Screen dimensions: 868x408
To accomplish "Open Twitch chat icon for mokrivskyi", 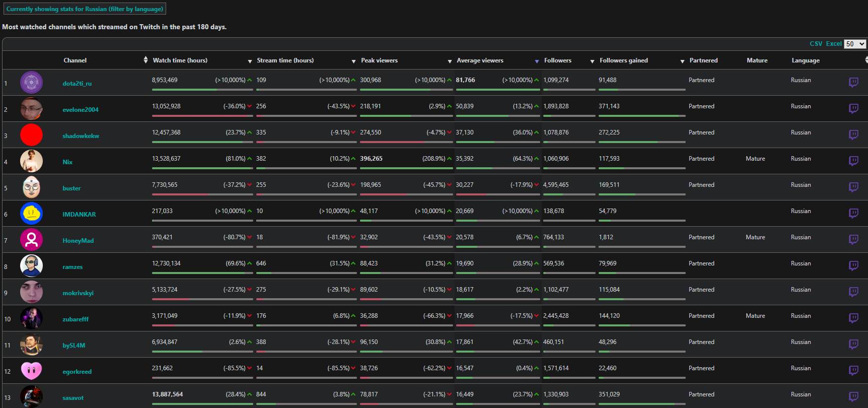I will [853, 292].
